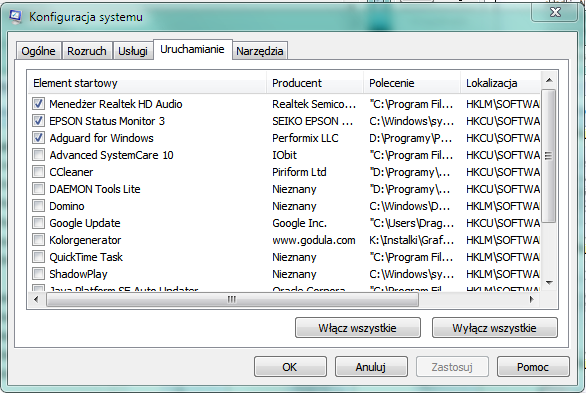Click horizontal scrollbar left arrow

pos(36,299)
